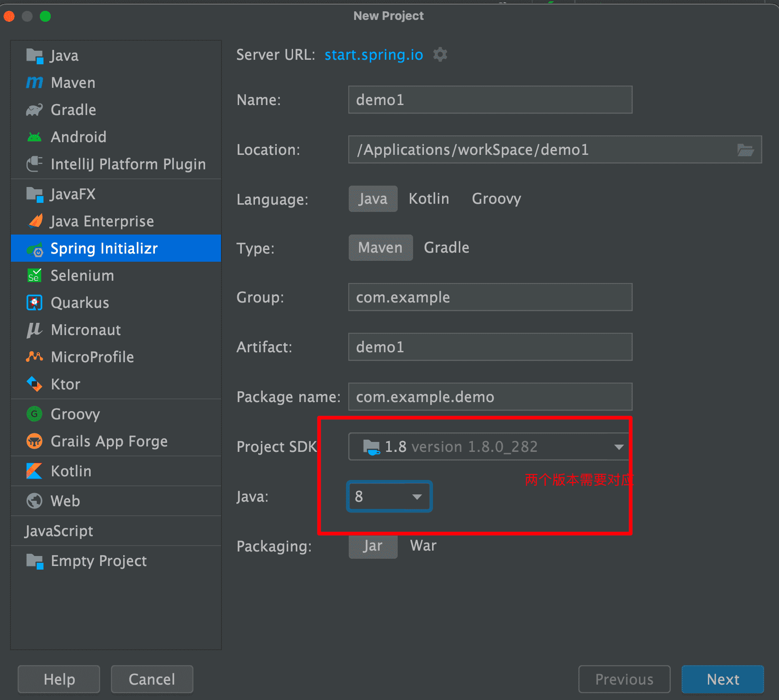
Task: Click the Android robot icon
Action: click(34, 137)
